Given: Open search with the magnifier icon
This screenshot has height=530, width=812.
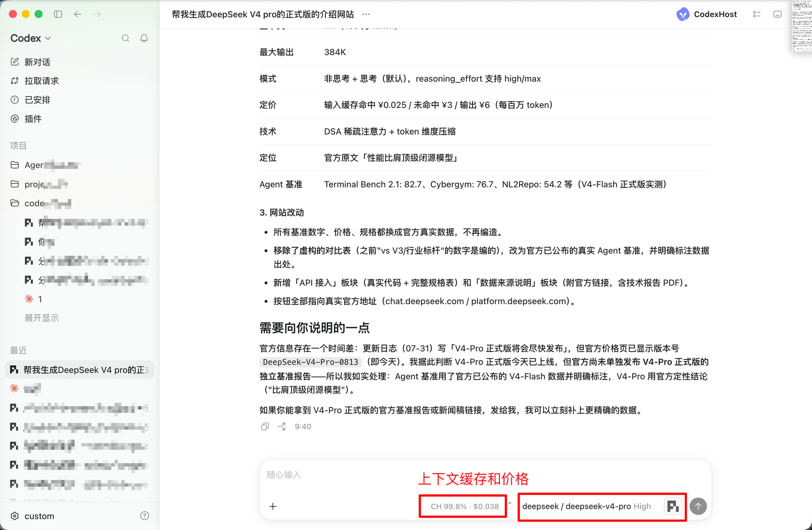Looking at the screenshot, I should coord(126,38).
